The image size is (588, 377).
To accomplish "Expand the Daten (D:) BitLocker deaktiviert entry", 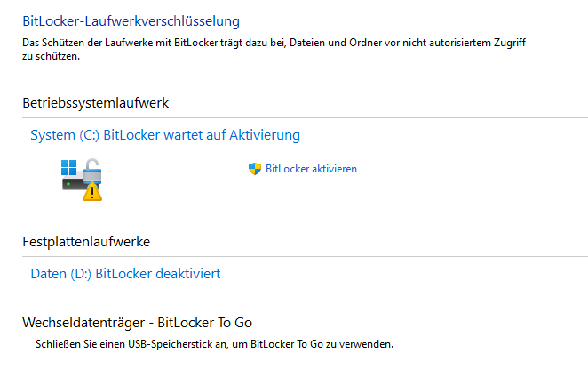I will point(125,274).
